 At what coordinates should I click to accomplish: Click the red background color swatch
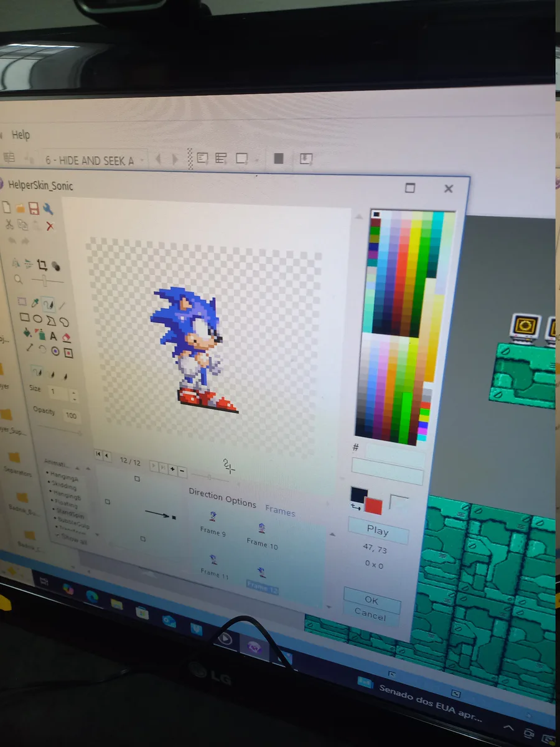click(x=373, y=505)
